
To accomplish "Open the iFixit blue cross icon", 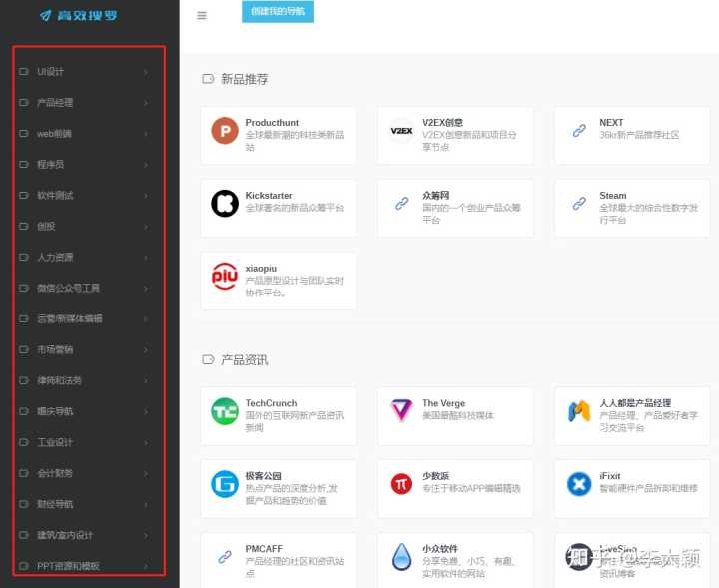I will point(579,484).
